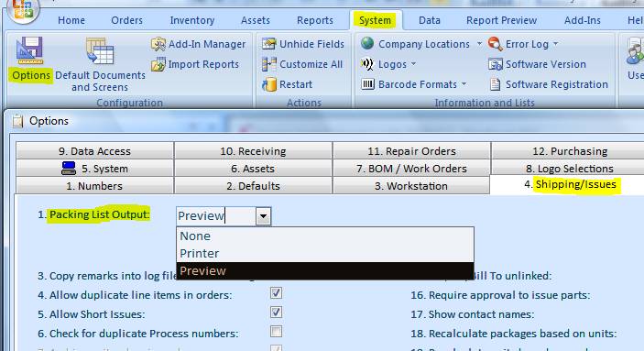Image resolution: width=644 pixels, height=351 pixels.
Task: Choose the highlighted Preview list option
Action: pyautogui.click(x=325, y=271)
